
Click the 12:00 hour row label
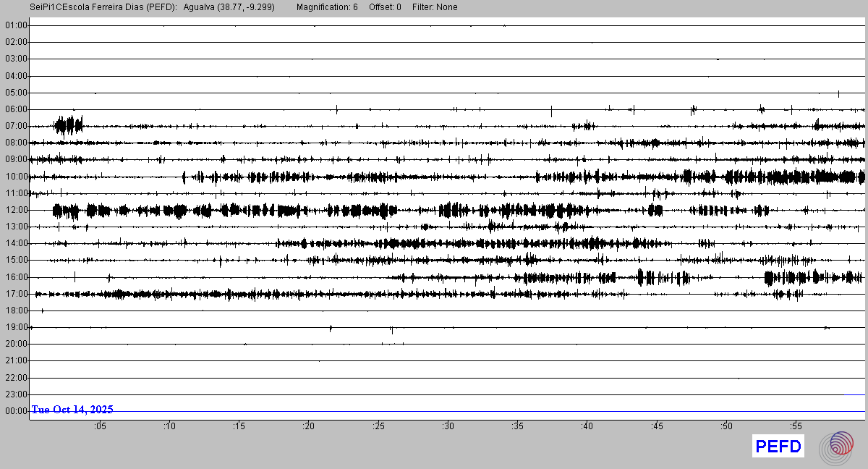click(16, 210)
